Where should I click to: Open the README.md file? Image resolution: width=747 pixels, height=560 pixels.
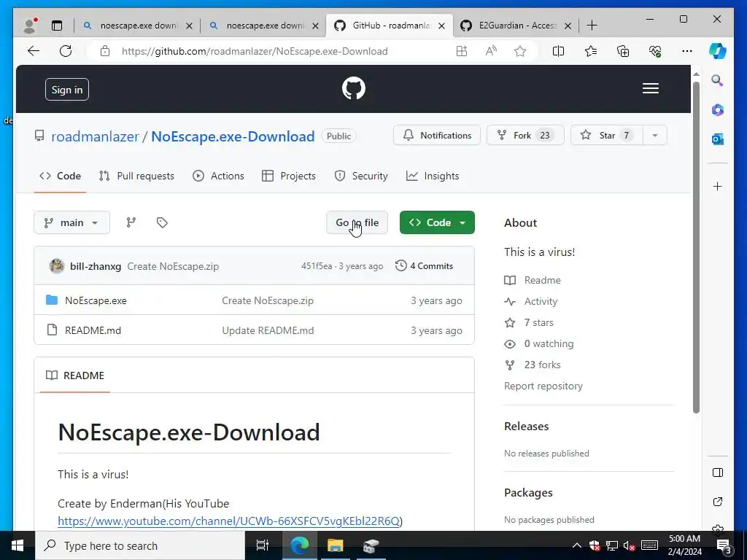93,330
